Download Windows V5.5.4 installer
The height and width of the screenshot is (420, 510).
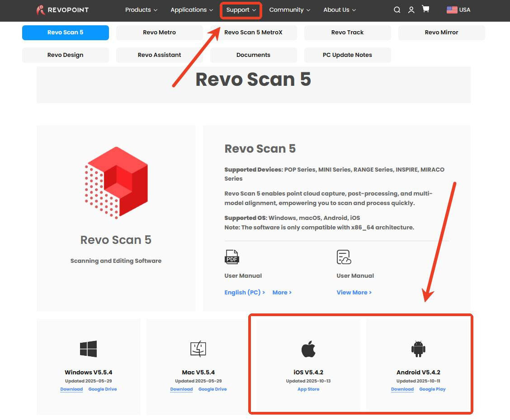pyautogui.click(x=71, y=389)
